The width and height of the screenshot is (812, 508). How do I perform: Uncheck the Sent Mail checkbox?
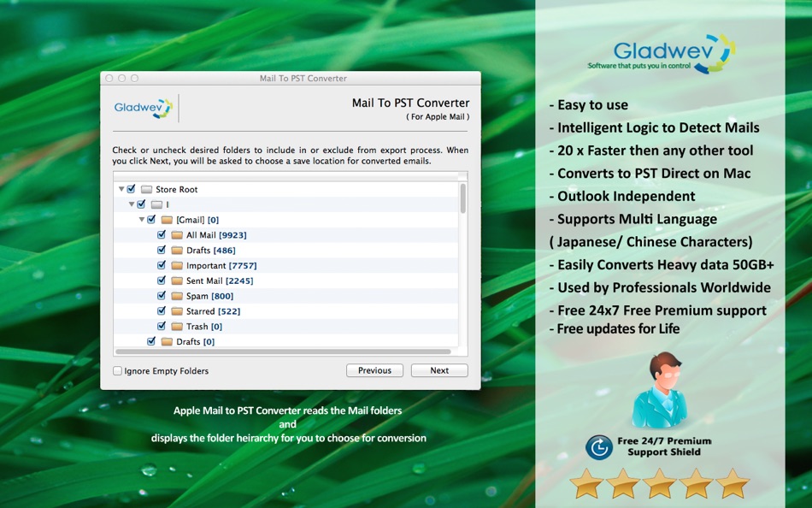click(162, 281)
